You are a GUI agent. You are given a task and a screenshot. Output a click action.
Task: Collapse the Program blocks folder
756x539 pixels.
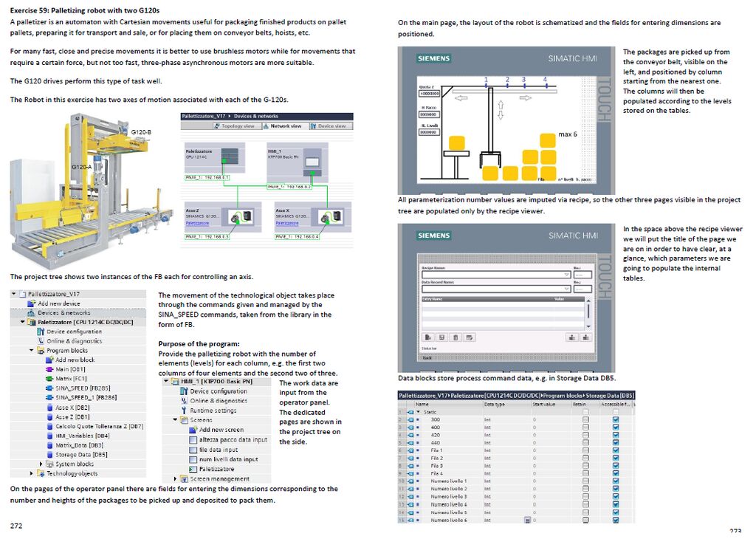[x=32, y=351]
